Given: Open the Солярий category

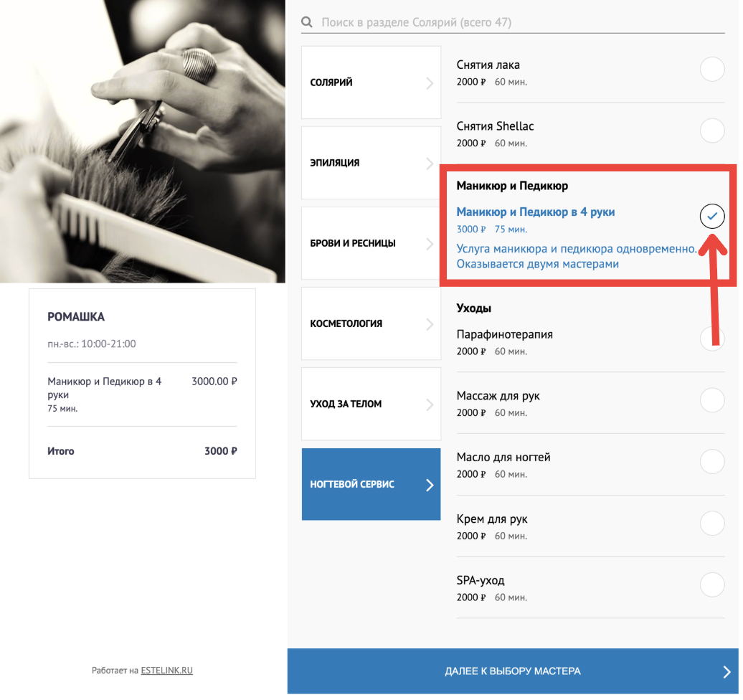Looking at the screenshot, I should coord(371,82).
